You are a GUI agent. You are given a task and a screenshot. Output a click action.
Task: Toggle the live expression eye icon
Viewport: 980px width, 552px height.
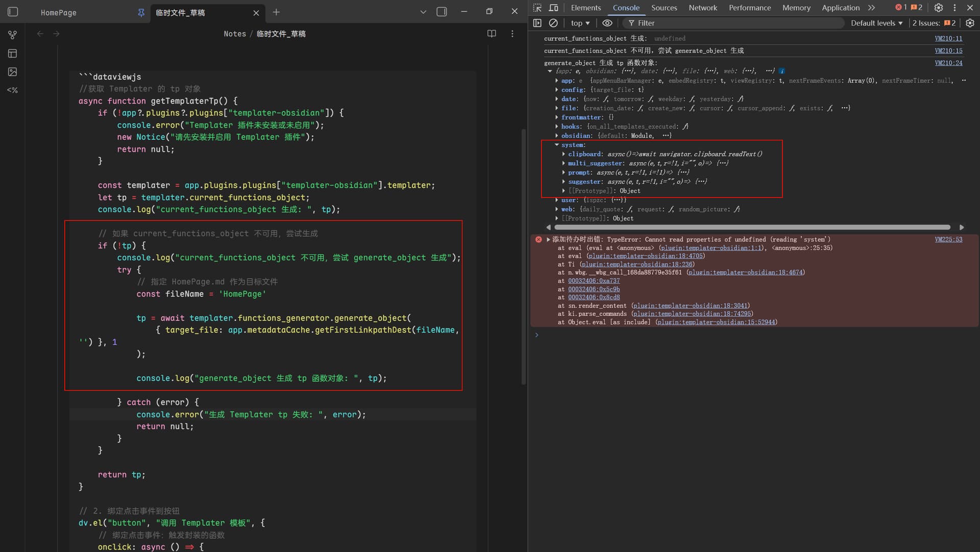click(607, 23)
